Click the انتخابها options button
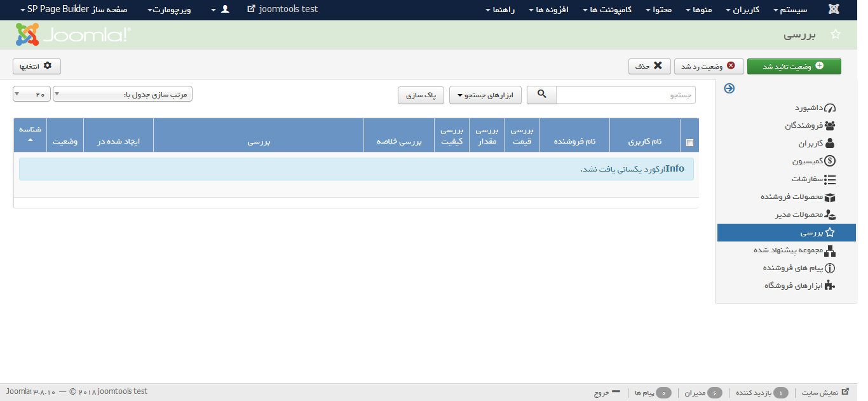Image resolution: width=868 pixels, height=401 pixels. coord(37,66)
